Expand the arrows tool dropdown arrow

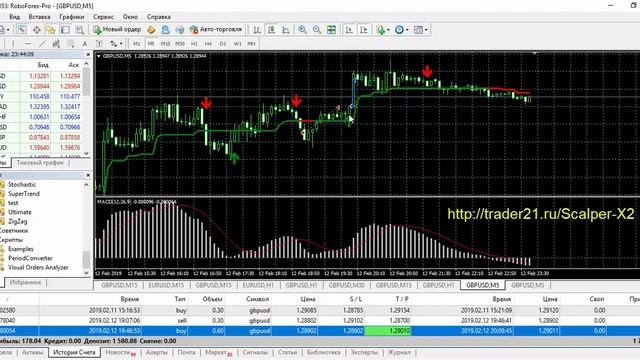click(121, 44)
